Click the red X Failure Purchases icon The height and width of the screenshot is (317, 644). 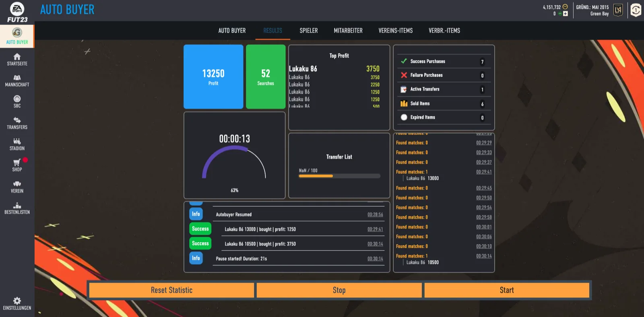pos(404,75)
